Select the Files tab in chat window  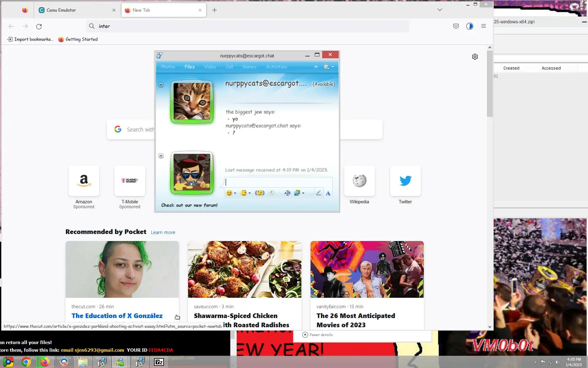189,67
